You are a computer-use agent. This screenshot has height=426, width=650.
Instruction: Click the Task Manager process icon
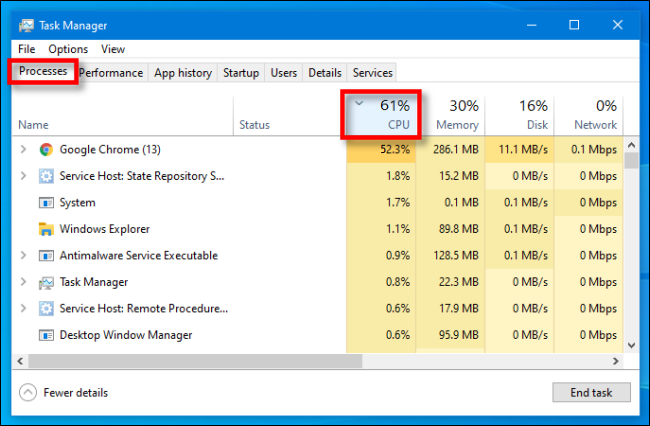(46, 282)
